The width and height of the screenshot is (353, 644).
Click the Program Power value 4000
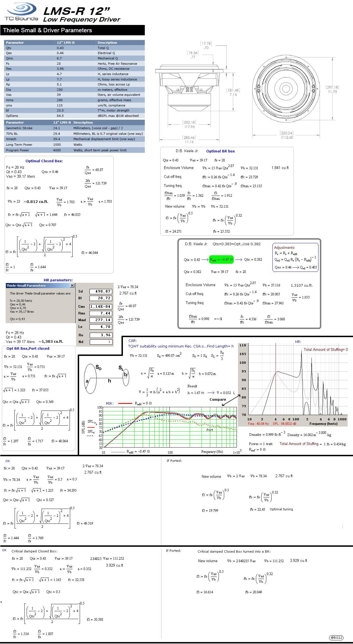point(57,150)
